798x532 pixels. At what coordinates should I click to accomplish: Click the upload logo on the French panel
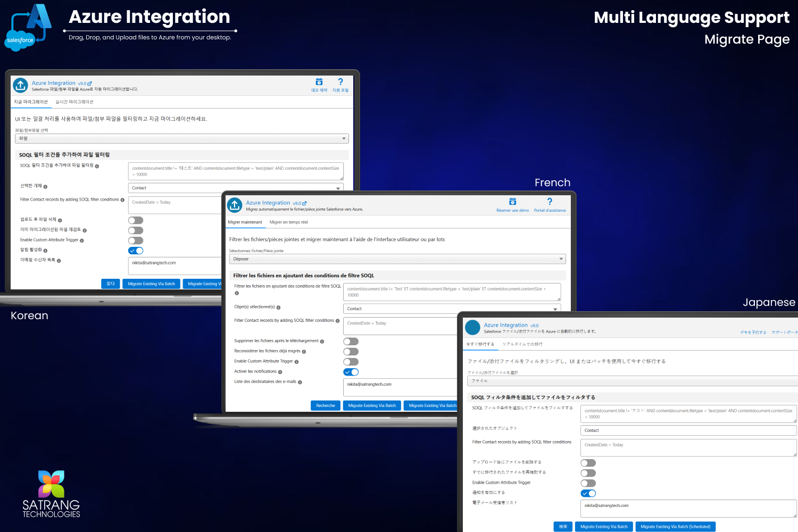tap(234, 205)
